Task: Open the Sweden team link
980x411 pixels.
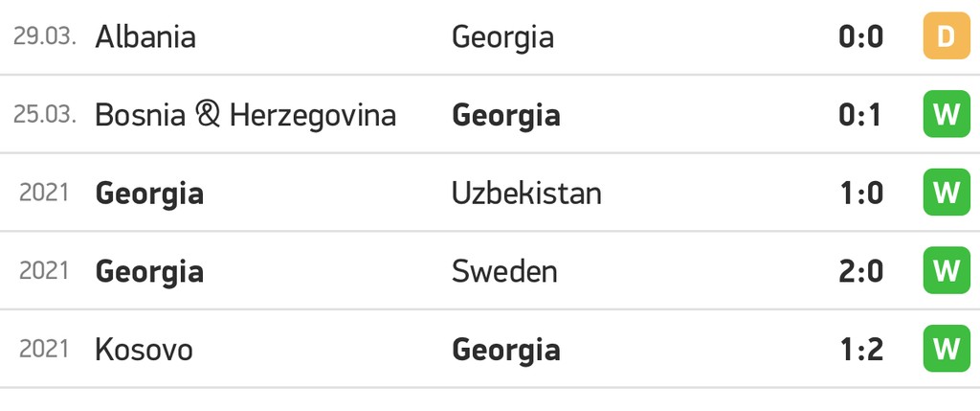Action: 504,271
